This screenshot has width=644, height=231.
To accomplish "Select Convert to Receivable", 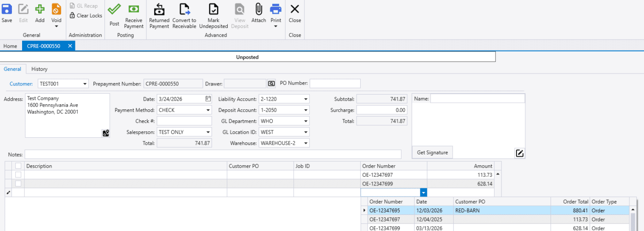I will pyautogui.click(x=184, y=9).
